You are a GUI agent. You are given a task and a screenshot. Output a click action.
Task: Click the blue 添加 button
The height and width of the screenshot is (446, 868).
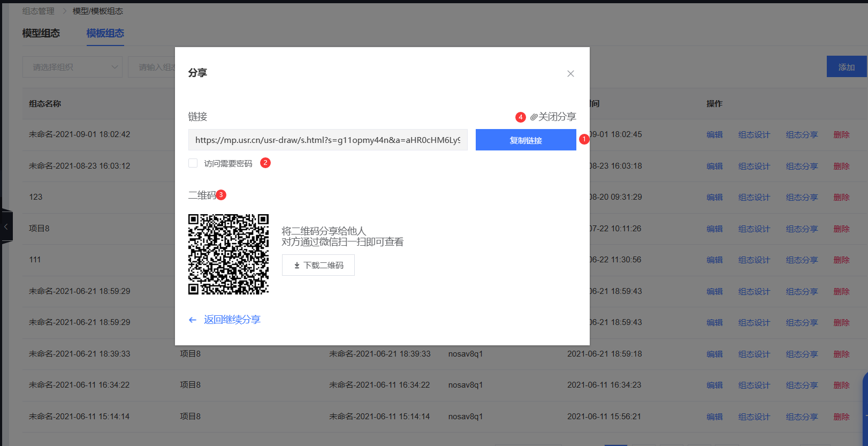[x=847, y=66]
